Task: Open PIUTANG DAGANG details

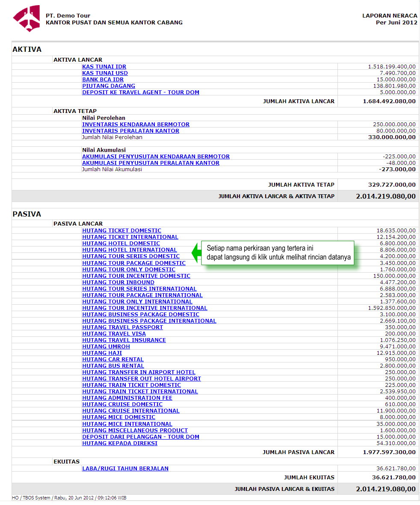Action: coord(108,86)
